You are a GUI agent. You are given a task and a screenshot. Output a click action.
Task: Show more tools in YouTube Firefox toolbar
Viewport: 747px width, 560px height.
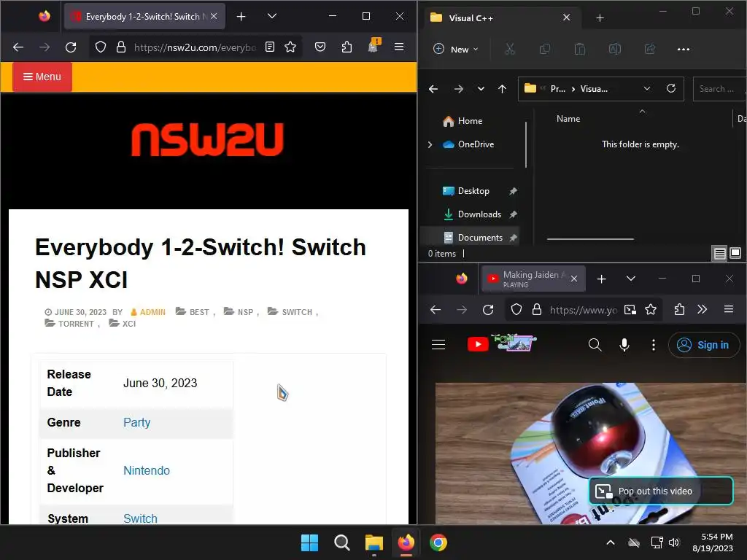(x=702, y=309)
